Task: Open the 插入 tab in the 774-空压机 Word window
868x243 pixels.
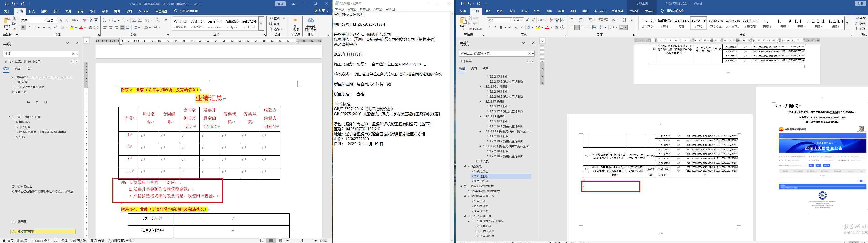Action: click(32, 11)
